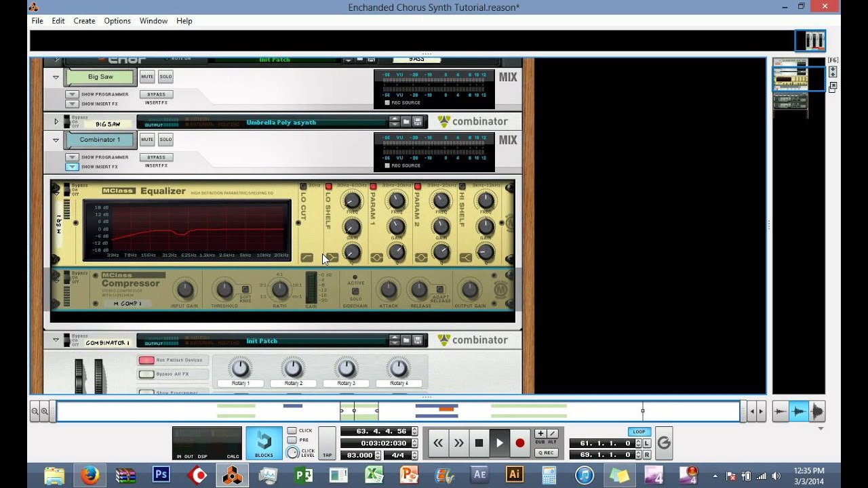This screenshot has width=868, height=488.
Task: Collapse the Combinator 1 mix channel
Action: 56,140
